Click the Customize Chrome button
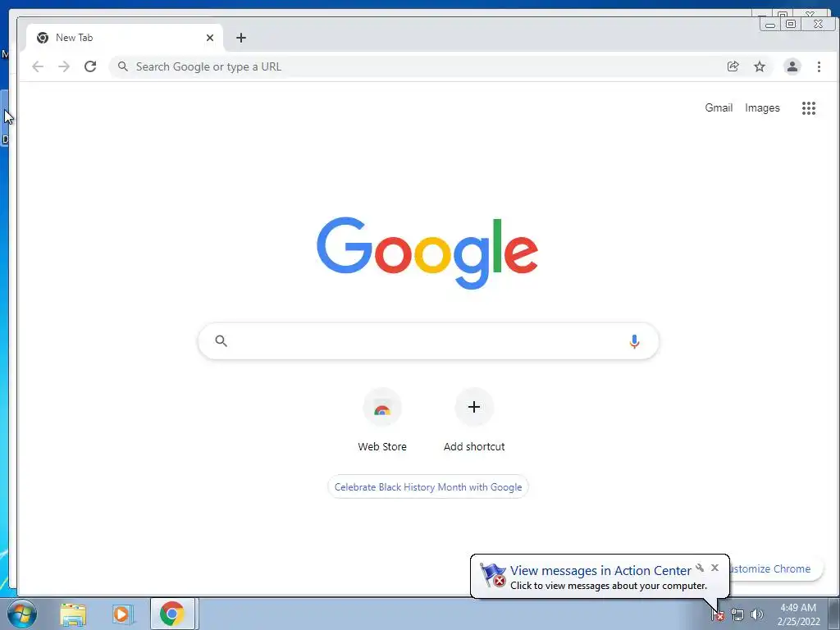Screen dimensions: 840x630 pyautogui.click(x=776, y=569)
